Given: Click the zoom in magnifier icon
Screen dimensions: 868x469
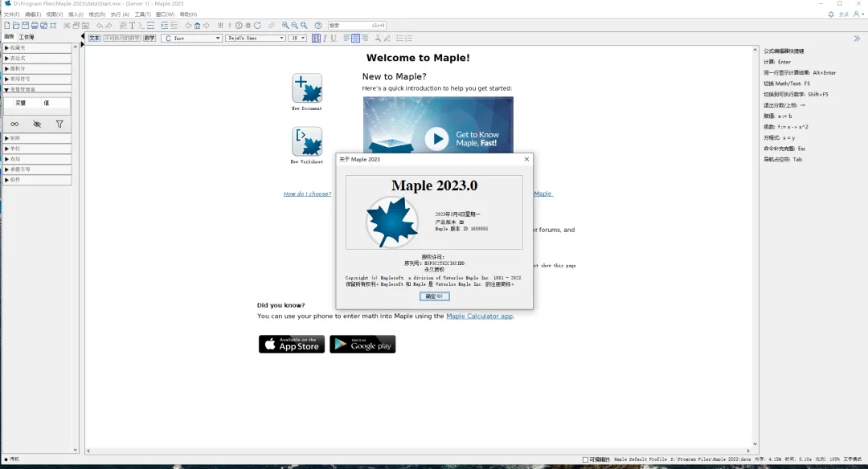Looking at the screenshot, I should (285, 26).
